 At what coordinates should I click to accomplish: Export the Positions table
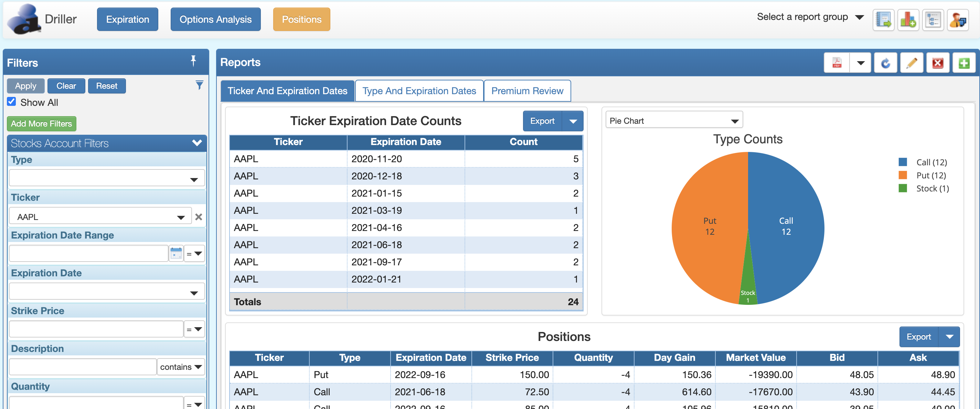[918, 337]
